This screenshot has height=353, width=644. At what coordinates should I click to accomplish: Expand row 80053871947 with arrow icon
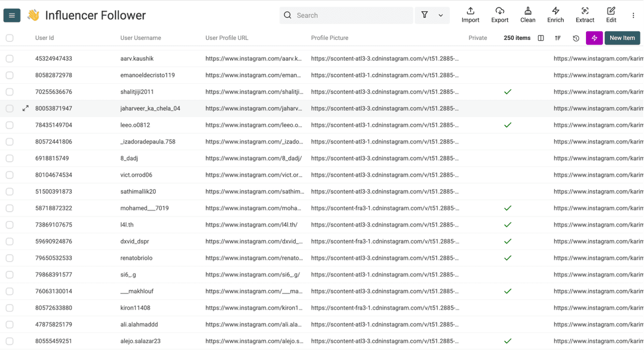coord(25,109)
